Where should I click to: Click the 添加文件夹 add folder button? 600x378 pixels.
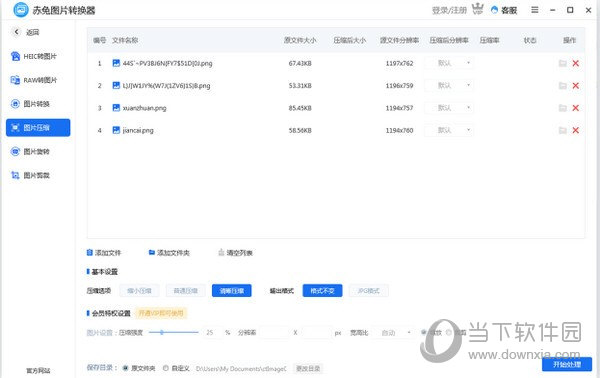click(169, 253)
